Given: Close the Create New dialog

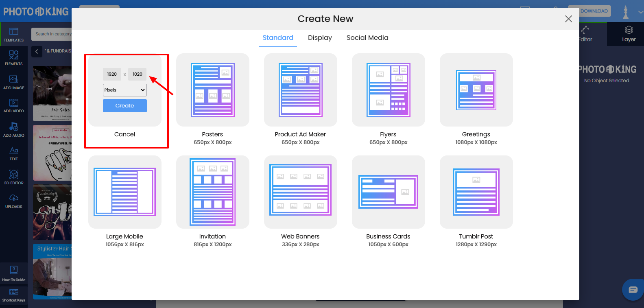Looking at the screenshot, I should tap(568, 19).
